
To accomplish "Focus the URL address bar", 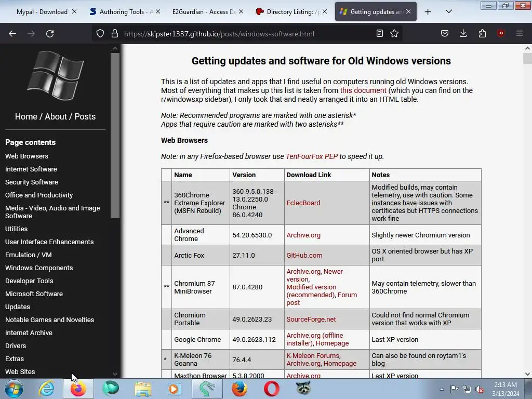I will [248, 34].
